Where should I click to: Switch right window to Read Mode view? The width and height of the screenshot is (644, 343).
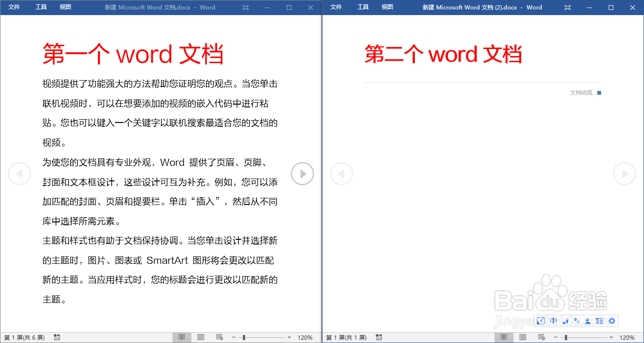click(x=504, y=337)
